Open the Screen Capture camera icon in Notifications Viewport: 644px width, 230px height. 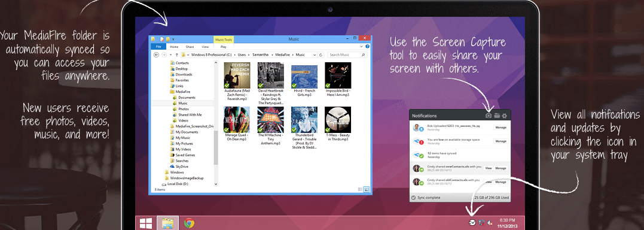coord(489,116)
